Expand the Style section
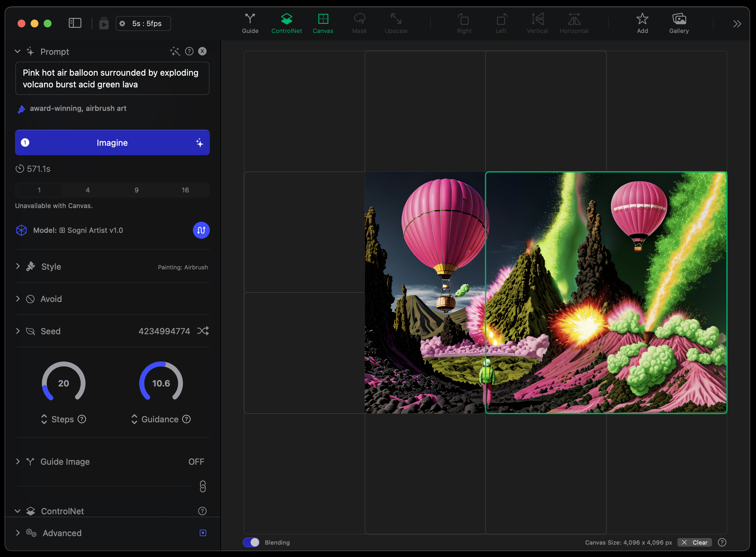This screenshot has height=557, width=756. click(51, 267)
